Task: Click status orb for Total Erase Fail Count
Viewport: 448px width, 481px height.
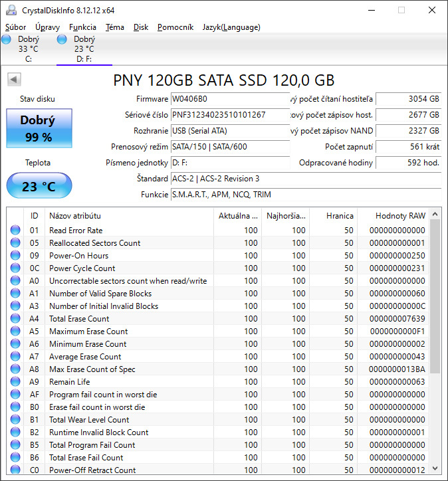Action: (15, 457)
